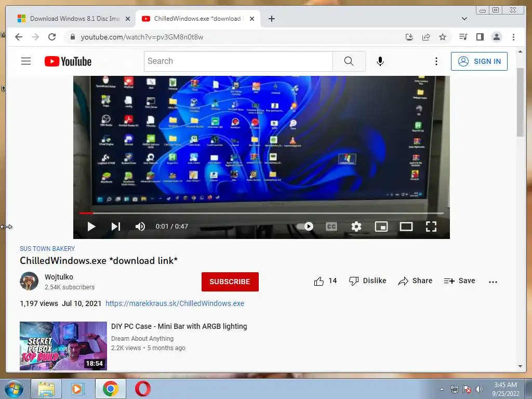Open the marekkraus.sk ChilledWindows.exe link
532x399 pixels.
(175, 303)
